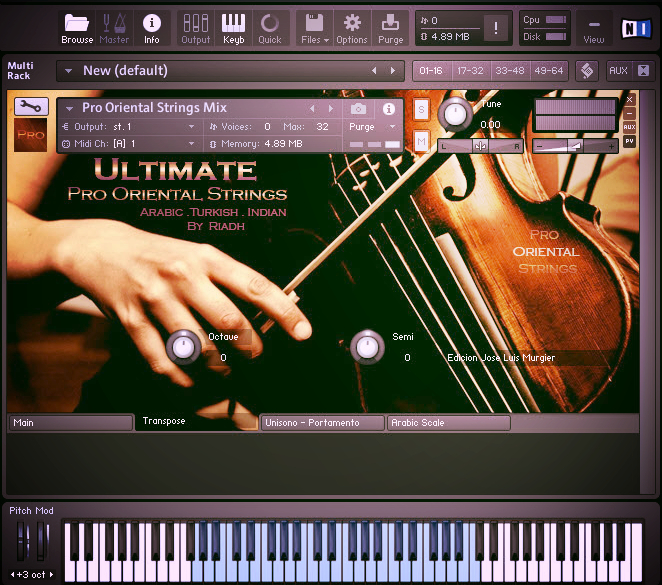The width and height of the screenshot is (662, 585).
Task: Open the Arabic Scale tab
Action: pyautogui.click(x=449, y=423)
